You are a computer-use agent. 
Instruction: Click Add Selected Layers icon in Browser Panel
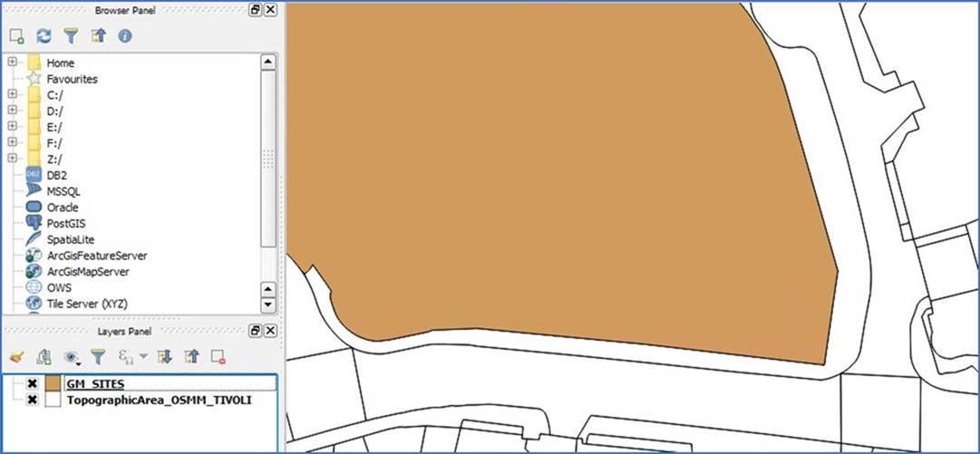[x=17, y=36]
